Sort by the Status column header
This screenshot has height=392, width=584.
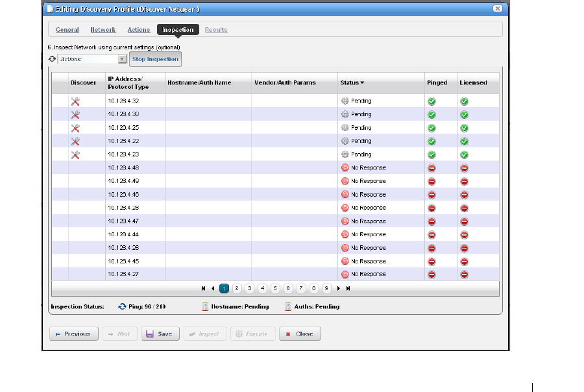(x=352, y=82)
